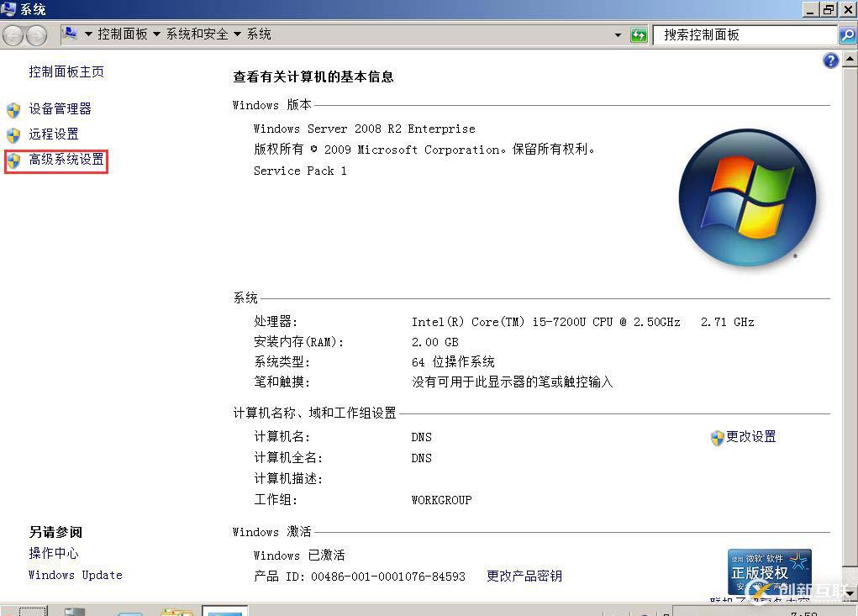This screenshot has height=616, width=858.
Task: Click the DNS value beside 计算机全名
Action: coord(421,458)
